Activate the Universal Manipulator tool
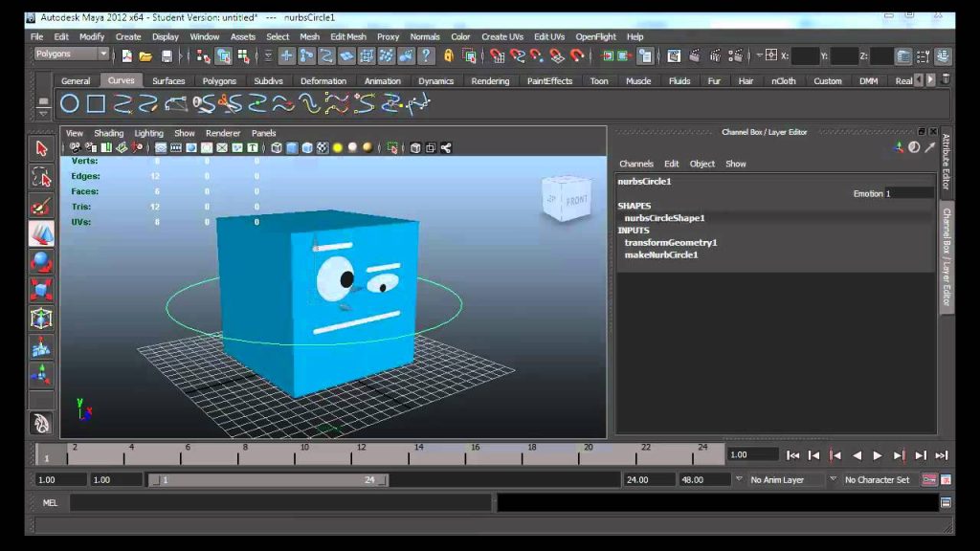 pyautogui.click(x=41, y=318)
